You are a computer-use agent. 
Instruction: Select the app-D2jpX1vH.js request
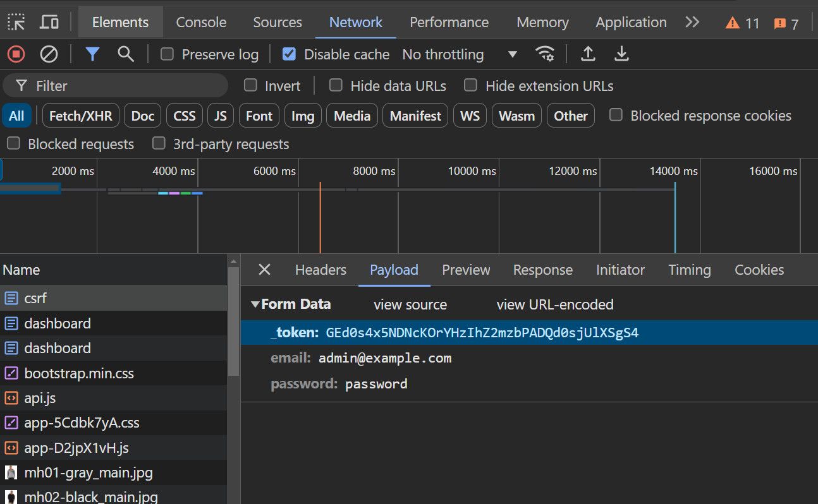tap(113, 448)
